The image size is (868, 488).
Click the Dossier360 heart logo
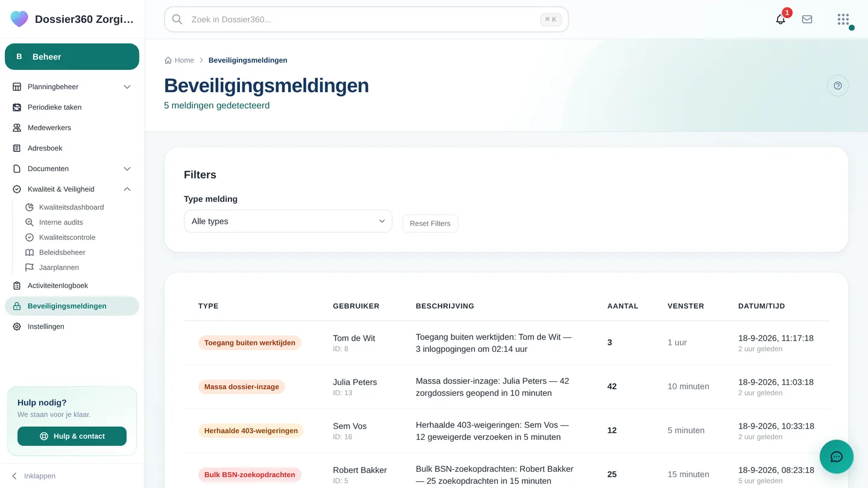click(x=19, y=19)
